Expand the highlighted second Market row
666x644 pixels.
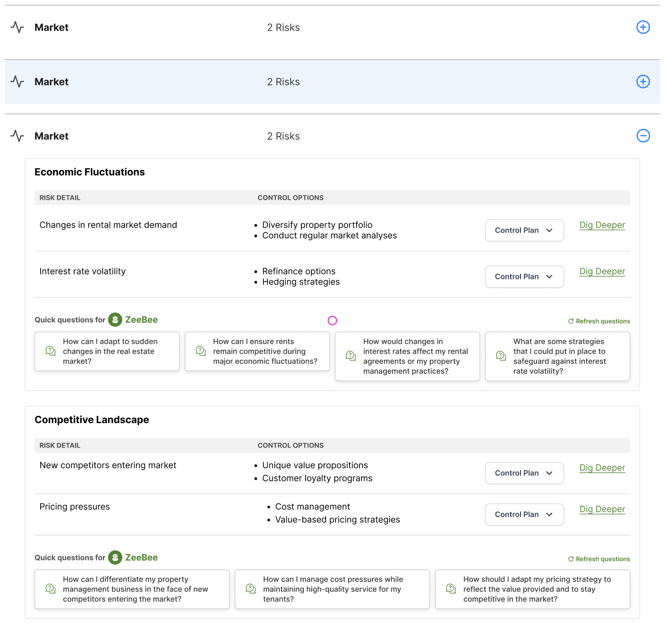tap(643, 82)
